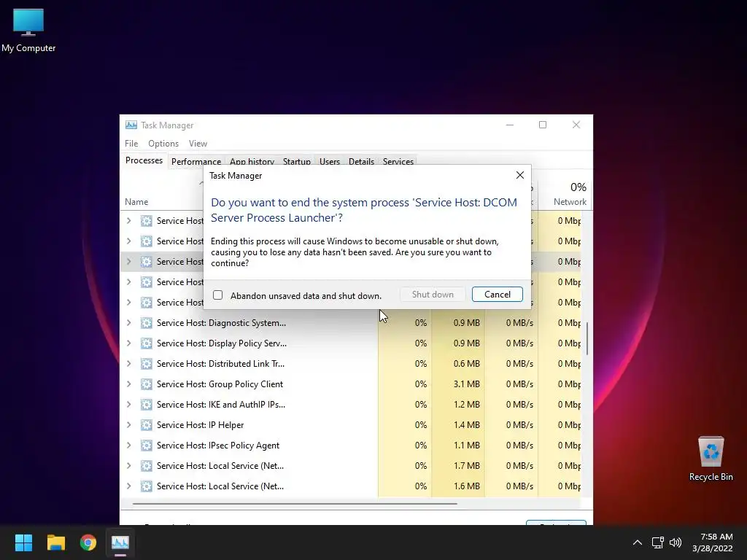
Task: Switch to the Performance tab
Action: (x=196, y=161)
